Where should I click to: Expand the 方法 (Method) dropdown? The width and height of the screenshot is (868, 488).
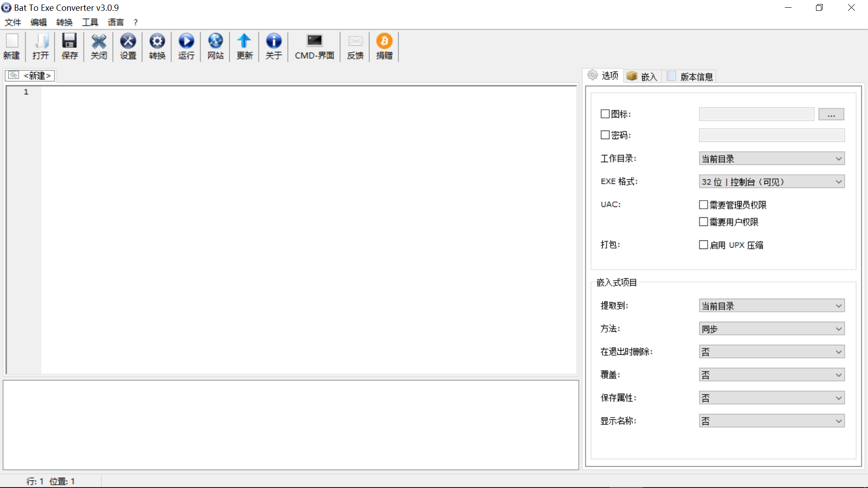[x=771, y=329]
